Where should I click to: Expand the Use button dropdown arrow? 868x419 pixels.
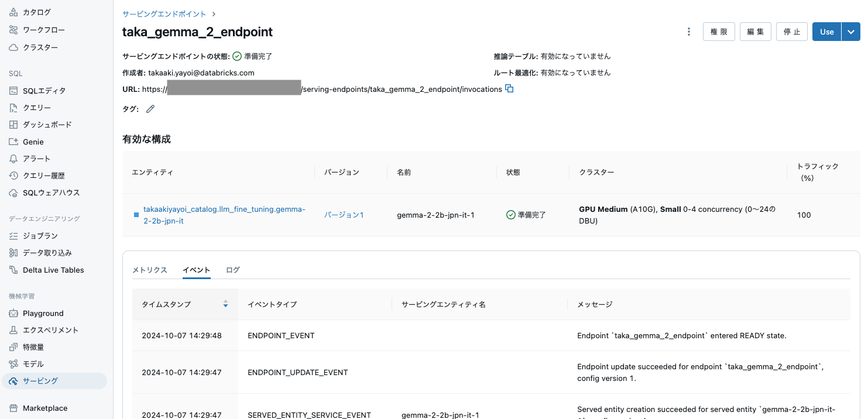(x=851, y=32)
